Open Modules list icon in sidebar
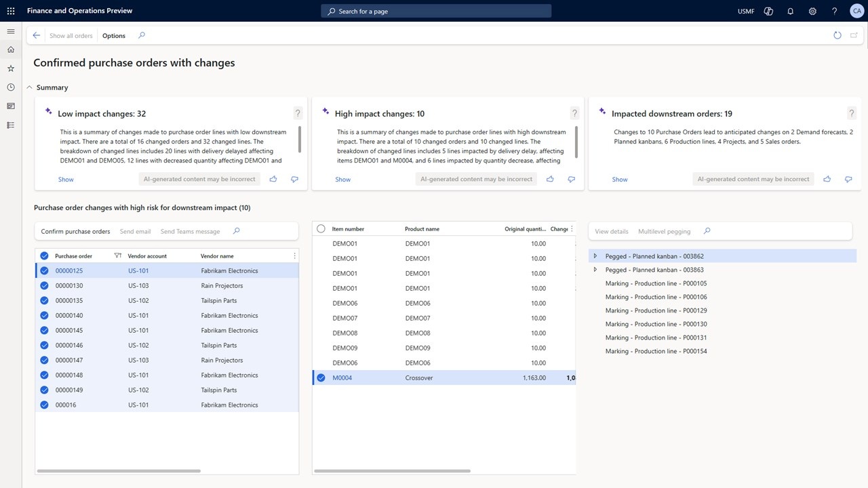Screen dimensions: 868x488 point(11,125)
